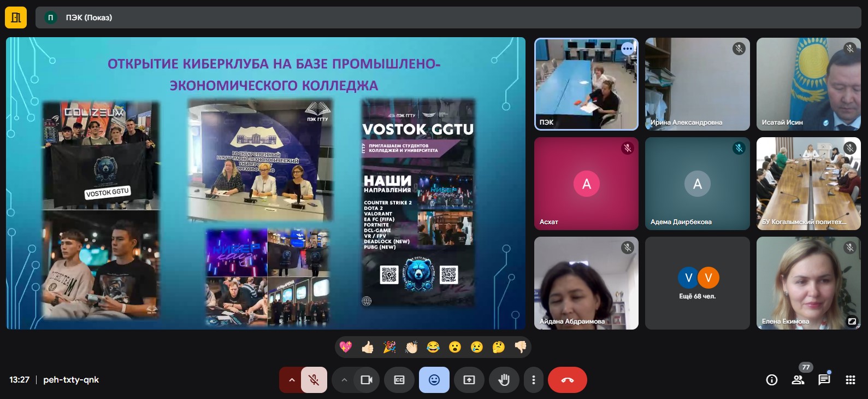Show the participants list with 77 badge
The width and height of the screenshot is (868, 399).
tap(798, 380)
